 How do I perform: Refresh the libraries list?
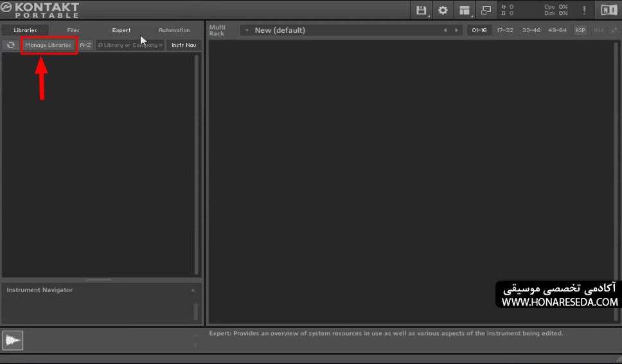coord(11,45)
